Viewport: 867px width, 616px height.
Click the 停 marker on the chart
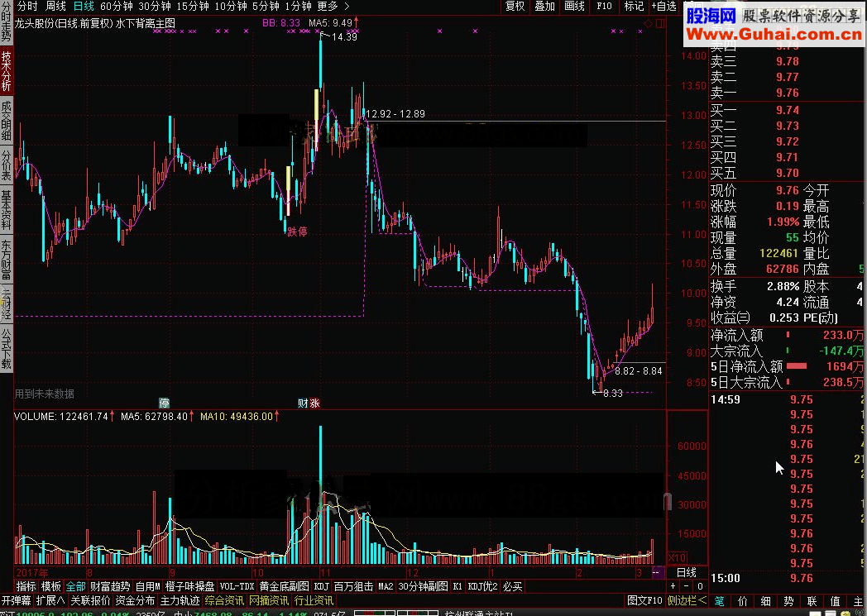coord(165,403)
